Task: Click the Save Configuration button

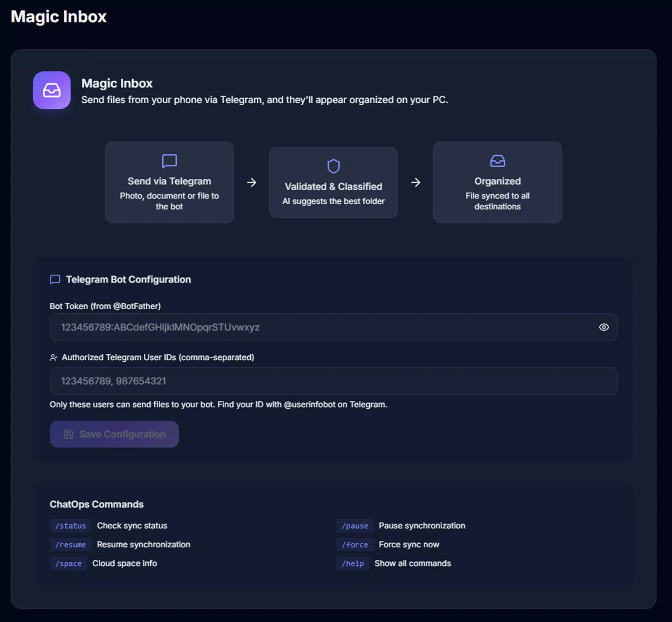Action: (x=114, y=434)
